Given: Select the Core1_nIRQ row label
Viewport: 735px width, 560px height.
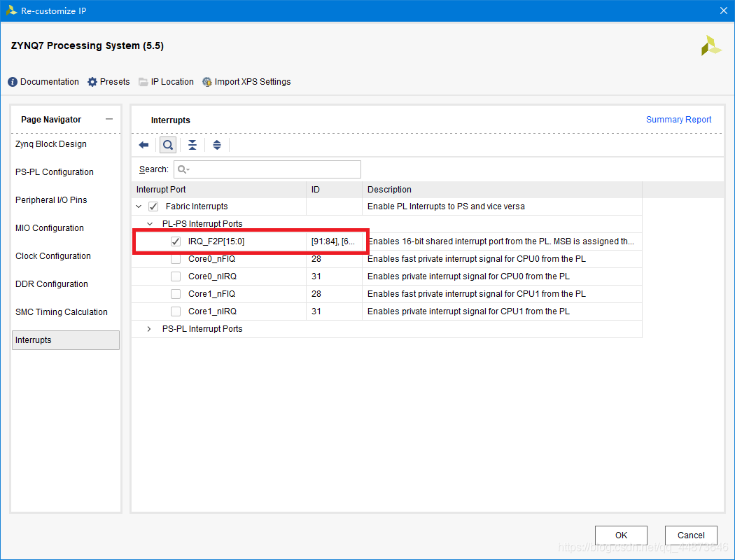Looking at the screenshot, I should coord(212,311).
